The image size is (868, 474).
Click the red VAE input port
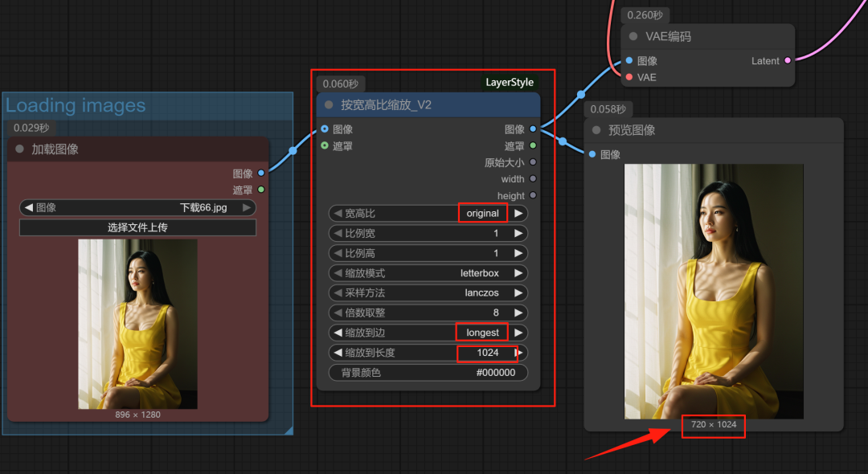[628, 77]
